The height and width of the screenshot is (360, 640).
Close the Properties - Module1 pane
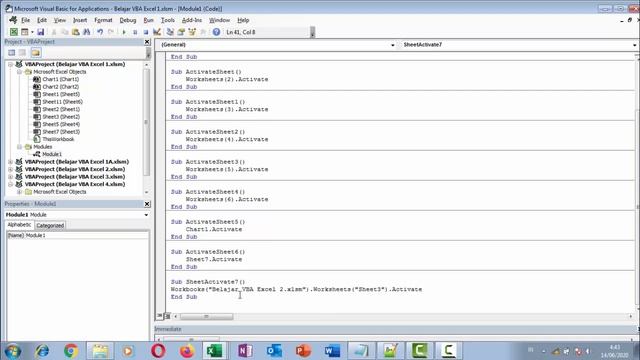pos(147,204)
